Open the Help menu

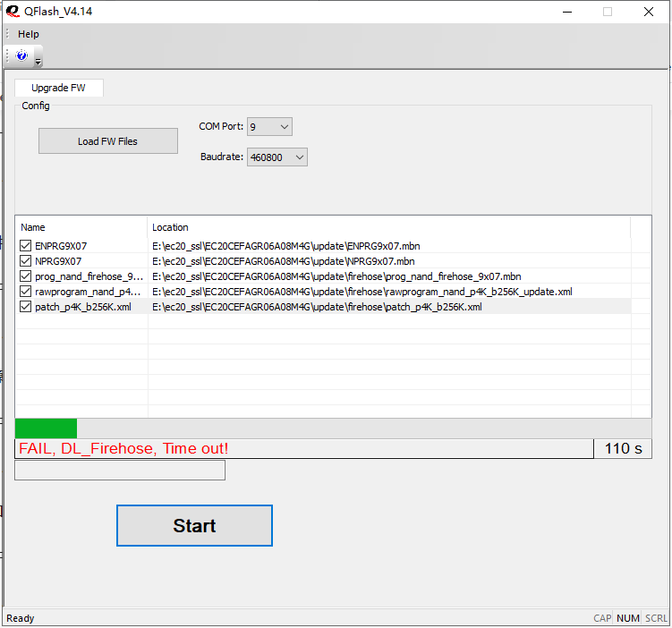(29, 34)
